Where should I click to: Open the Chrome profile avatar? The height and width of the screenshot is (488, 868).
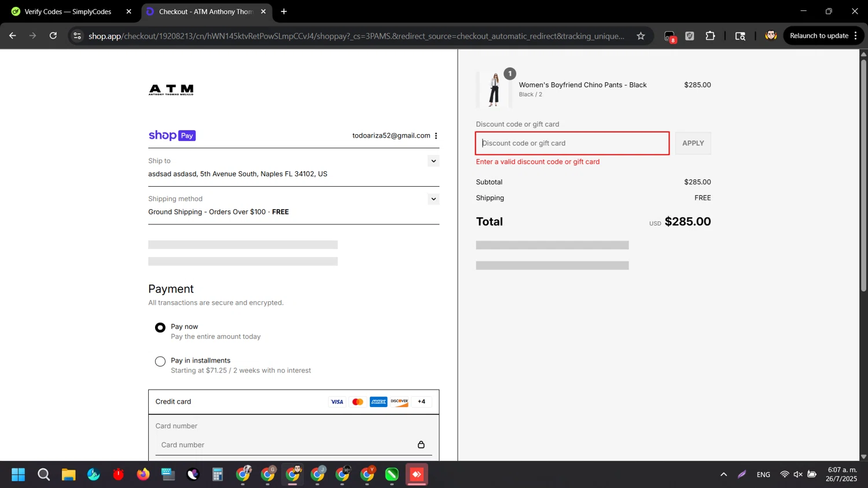tap(771, 36)
